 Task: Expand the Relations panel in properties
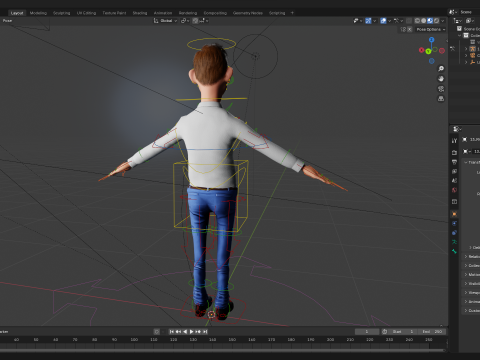[466, 256]
